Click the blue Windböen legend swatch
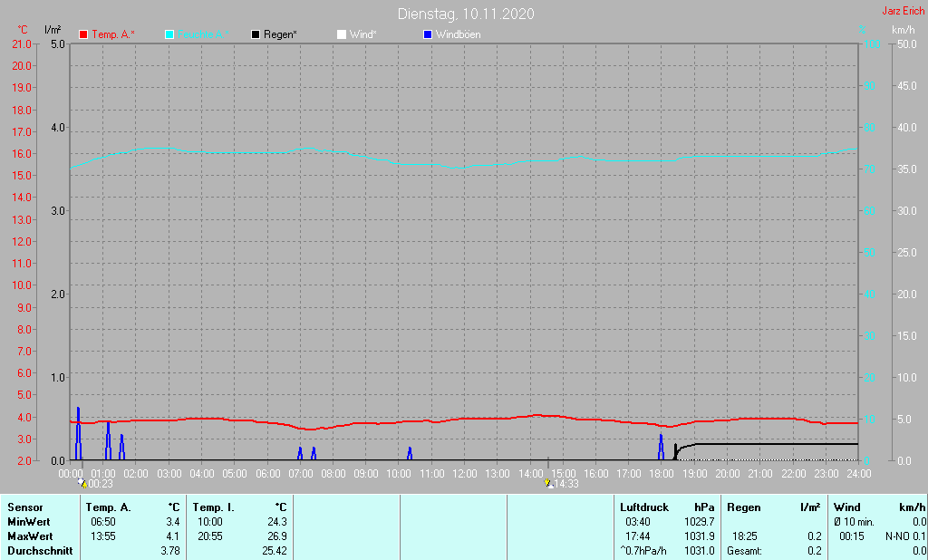 (428, 35)
